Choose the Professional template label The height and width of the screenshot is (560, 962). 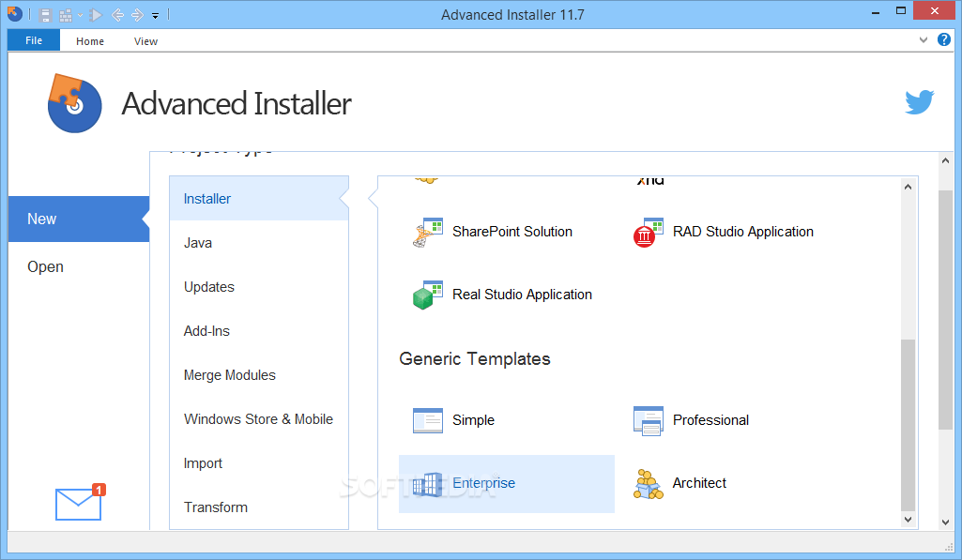pos(710,420)
